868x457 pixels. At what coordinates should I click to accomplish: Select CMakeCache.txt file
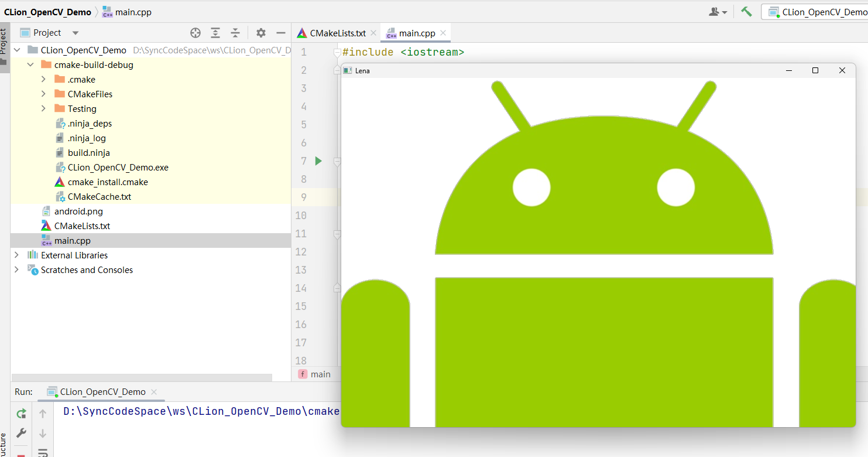(99, 196)
